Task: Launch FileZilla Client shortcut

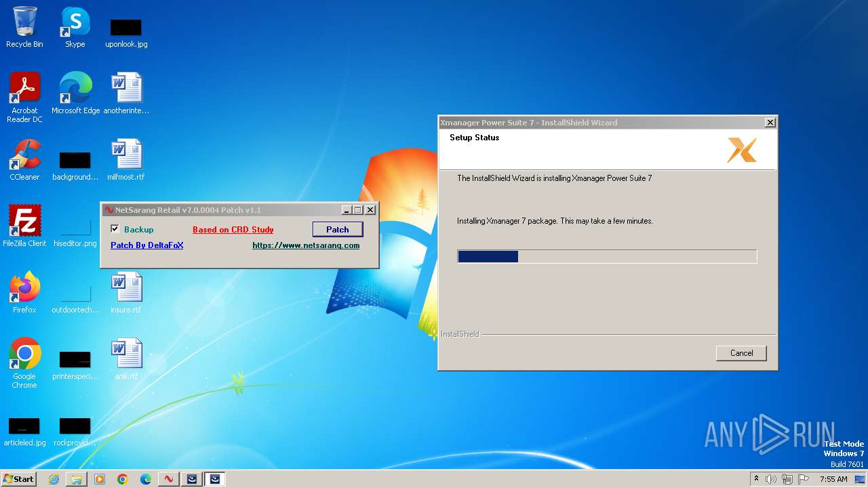Action: (24, 226)
